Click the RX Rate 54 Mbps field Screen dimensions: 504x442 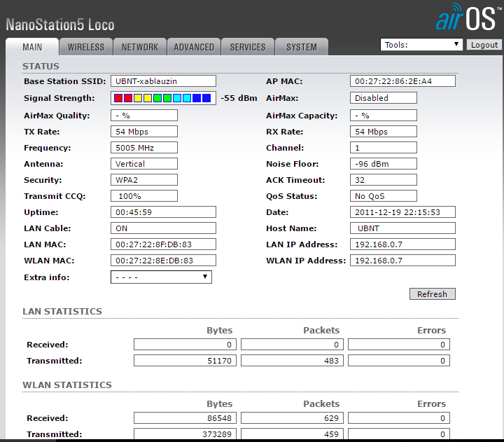click(384, 132)
